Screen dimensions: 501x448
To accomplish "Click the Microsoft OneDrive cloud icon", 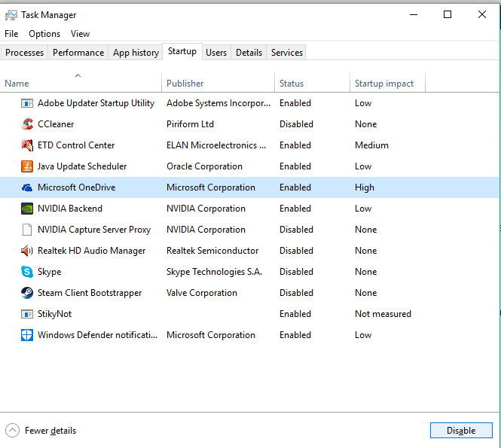I will tap(27, 187).
